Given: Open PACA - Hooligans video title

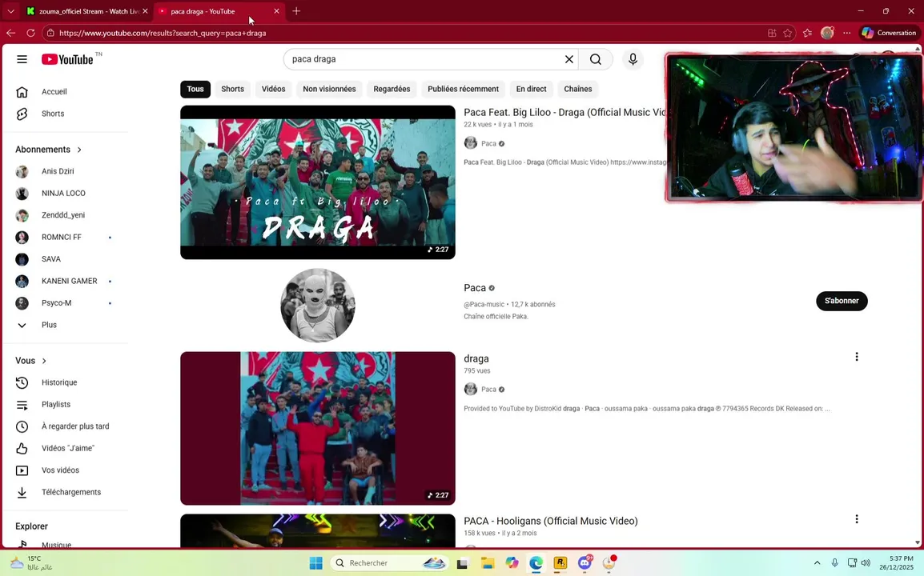Looking at the screenshot, I should [550, 521].
